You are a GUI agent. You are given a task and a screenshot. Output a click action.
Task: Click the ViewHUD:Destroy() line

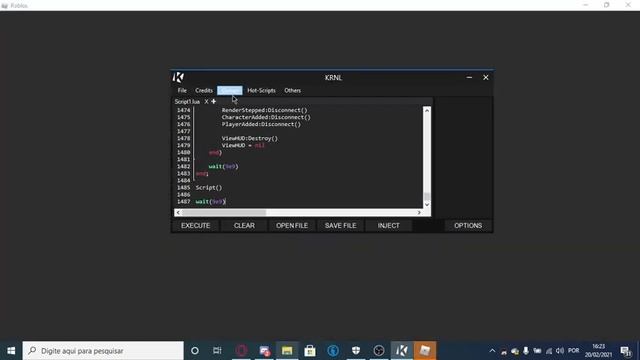[250, 138]
